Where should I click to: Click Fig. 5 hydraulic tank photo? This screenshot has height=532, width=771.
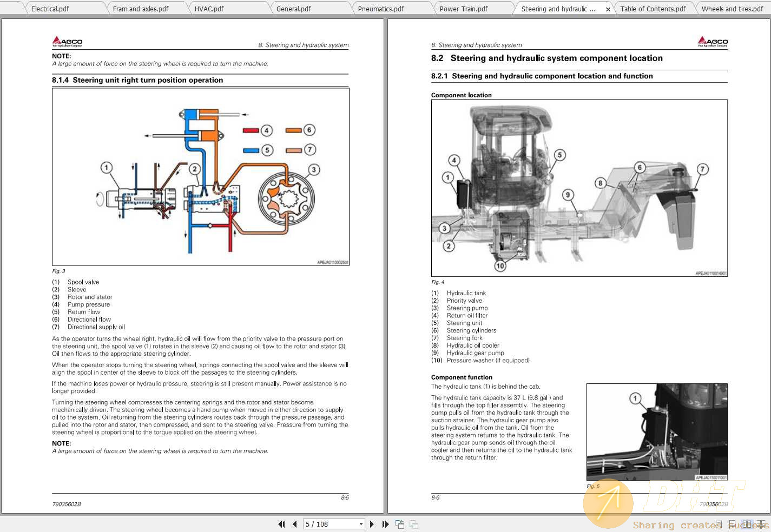(657, 432)
